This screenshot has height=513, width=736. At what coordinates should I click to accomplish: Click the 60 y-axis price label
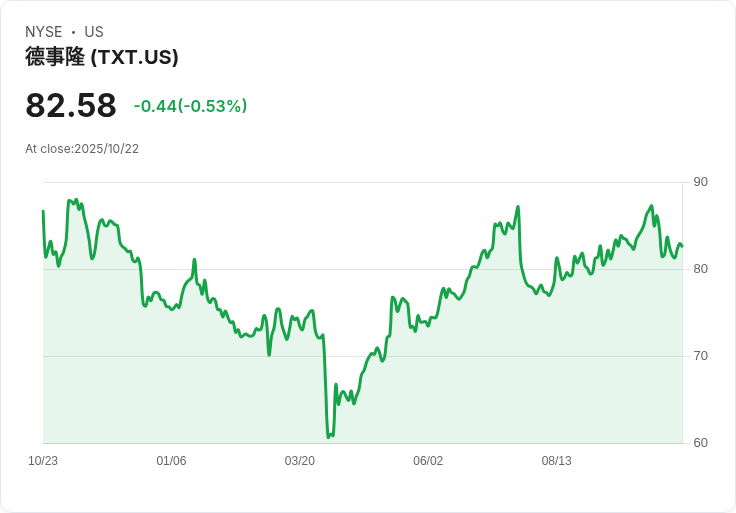(x=700, y=443)
